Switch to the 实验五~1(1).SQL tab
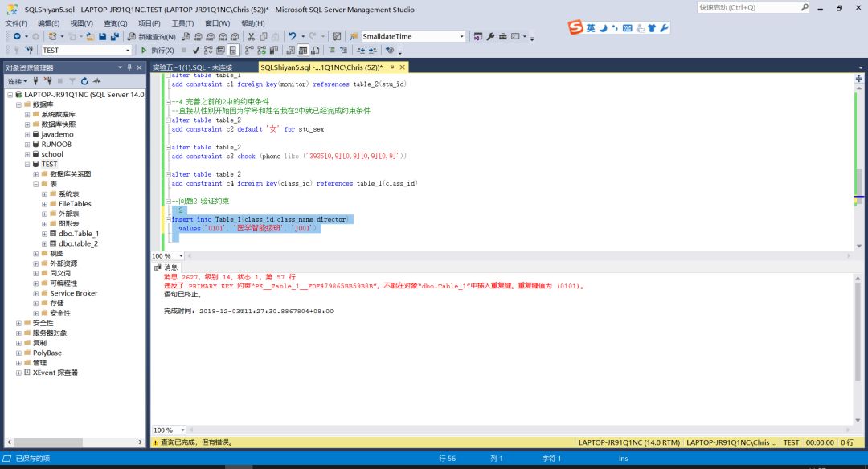Image resolution: width=868 pixels, height=469 pixels. [193, 67]
